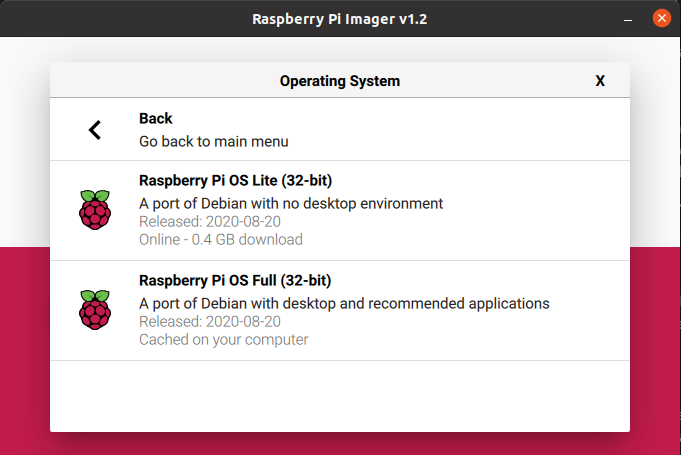
Task: Click the 'Cached on your computer' text
Action: [x=224, y=340]
